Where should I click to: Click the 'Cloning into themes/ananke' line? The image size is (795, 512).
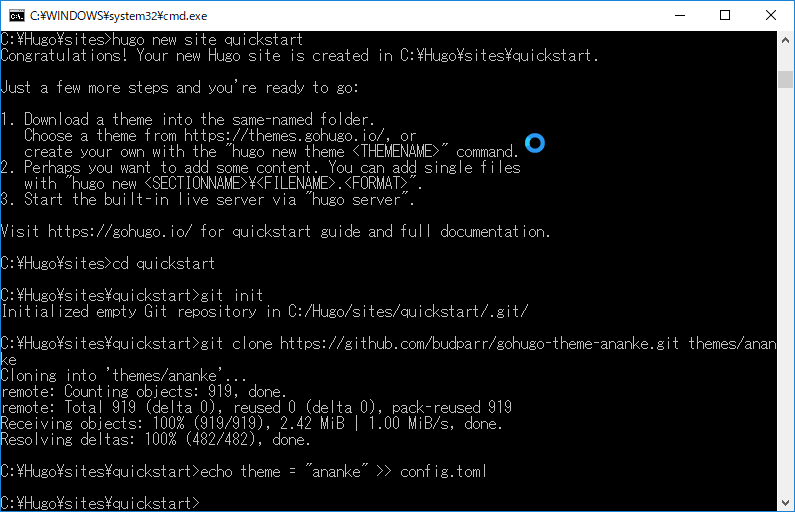[x=123, y=376]
